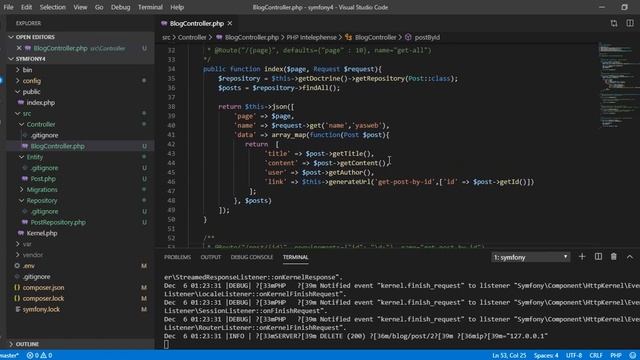Click the Controller folder in breadcrumbs
The image size is (640, 360).
pos(192,37)
